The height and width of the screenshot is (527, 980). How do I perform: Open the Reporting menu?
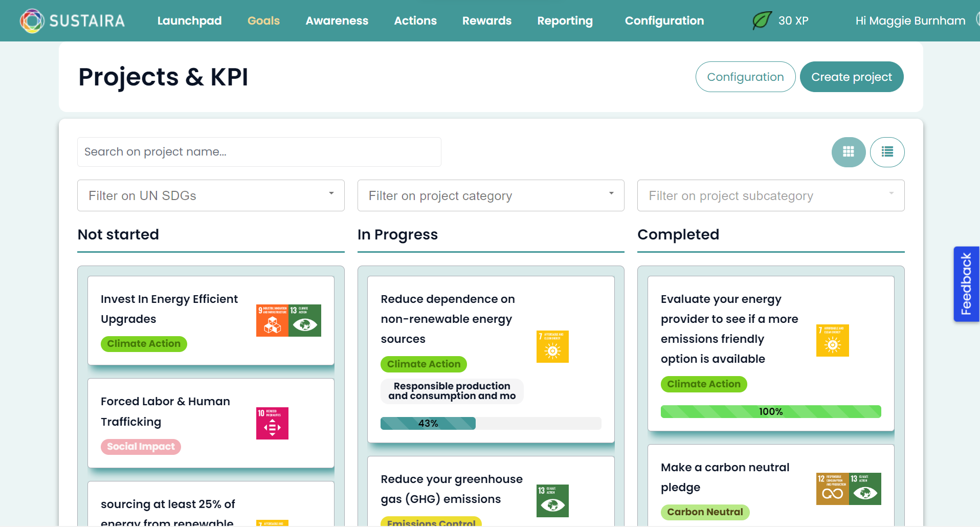click(x=565, y=21)
